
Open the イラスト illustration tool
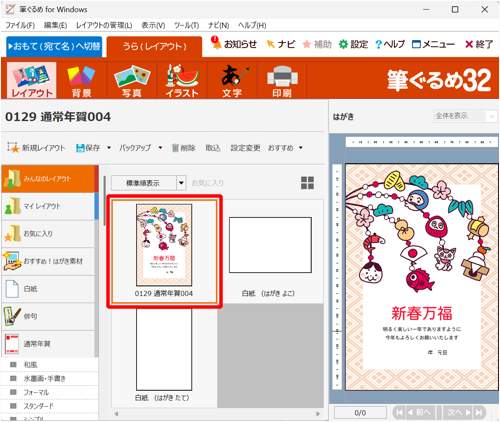[x=182, y=80]
